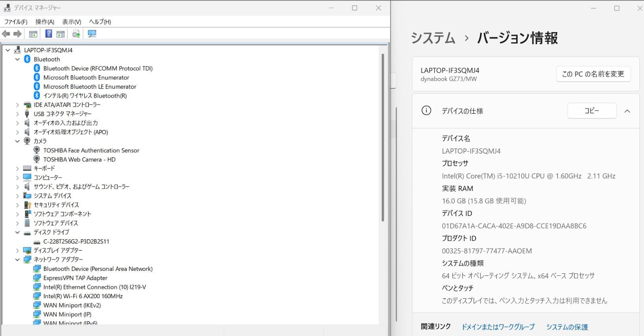Screen dimensions: 644x336
Task: Click the update device driver toolbar icon
Action: click(76, 34)
